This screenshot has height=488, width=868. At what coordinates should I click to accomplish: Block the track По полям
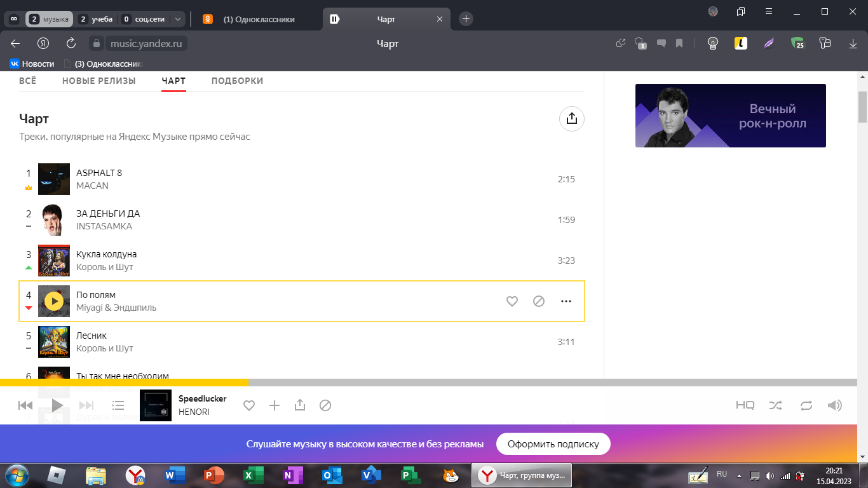539,301
